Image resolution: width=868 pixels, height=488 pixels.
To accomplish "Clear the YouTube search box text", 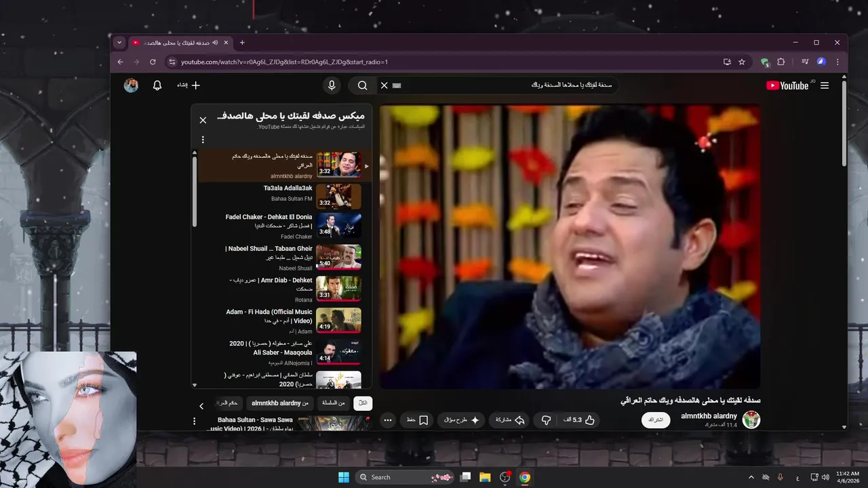I will [x=384, y=85].
